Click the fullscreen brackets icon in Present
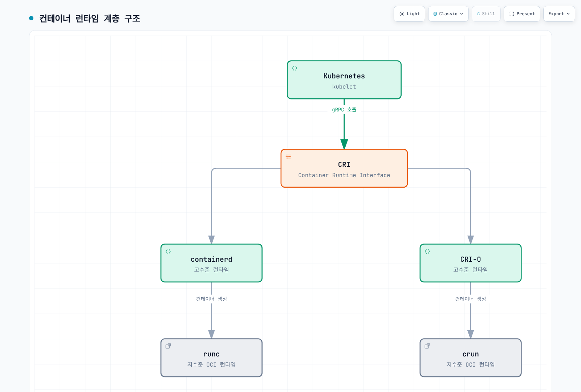581x392 pixels. [512, 14]
